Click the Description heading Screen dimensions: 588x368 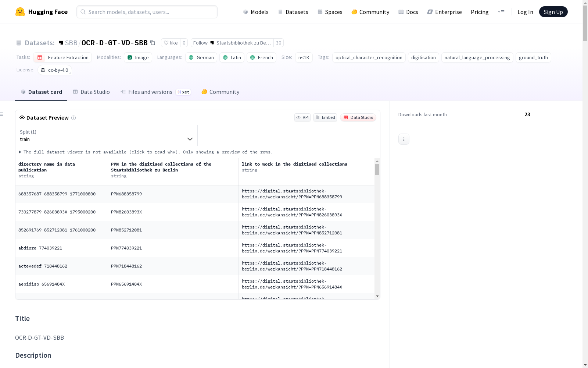point(33,355)
